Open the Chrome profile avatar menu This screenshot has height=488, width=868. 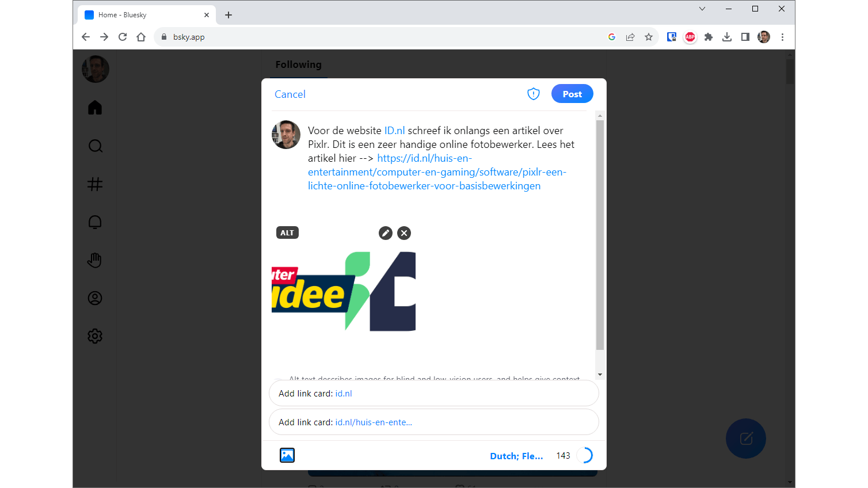pos(764,37)
